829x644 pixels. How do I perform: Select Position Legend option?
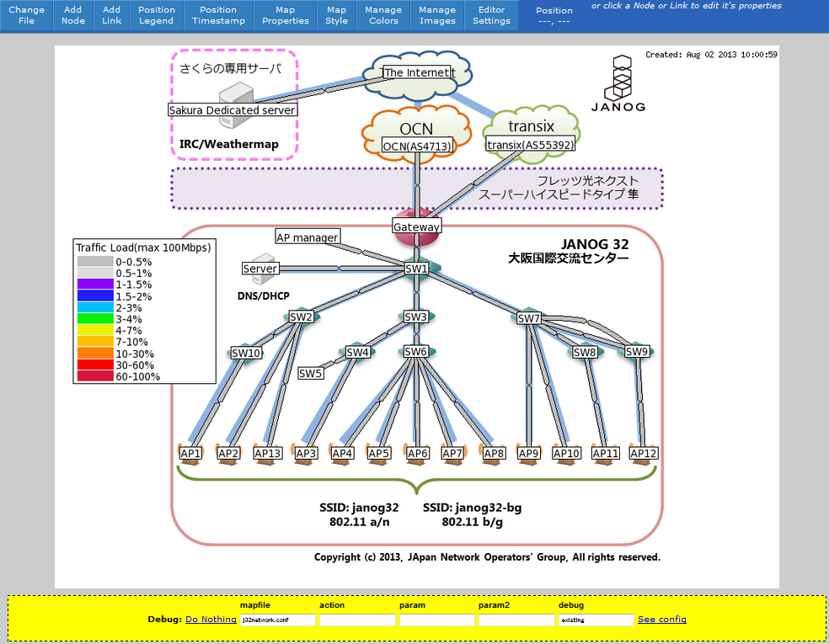[x=157, y=15]
